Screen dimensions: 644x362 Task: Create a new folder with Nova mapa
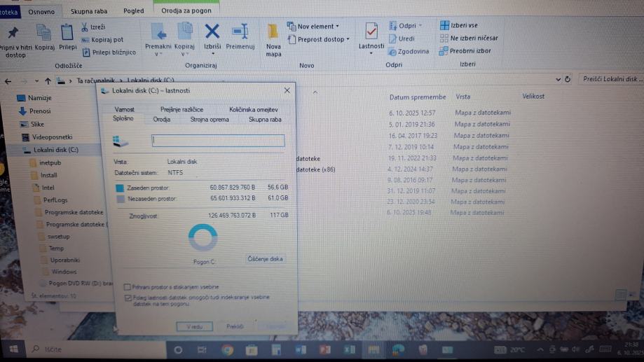[273, 33]
